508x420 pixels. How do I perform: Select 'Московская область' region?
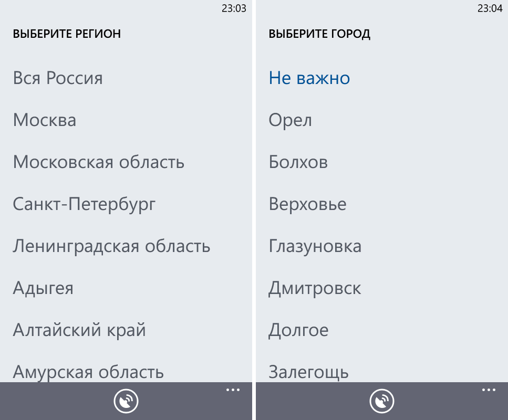tap(99, 162)
